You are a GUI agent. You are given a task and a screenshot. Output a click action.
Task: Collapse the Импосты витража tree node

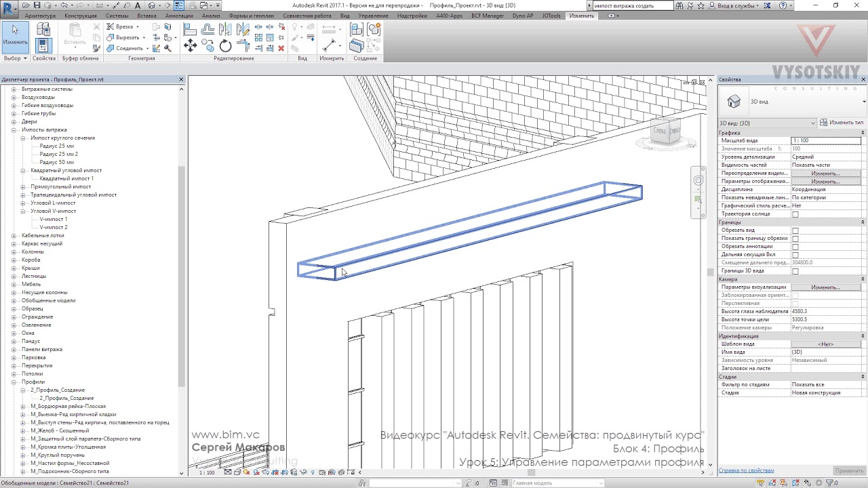point(14,130)
